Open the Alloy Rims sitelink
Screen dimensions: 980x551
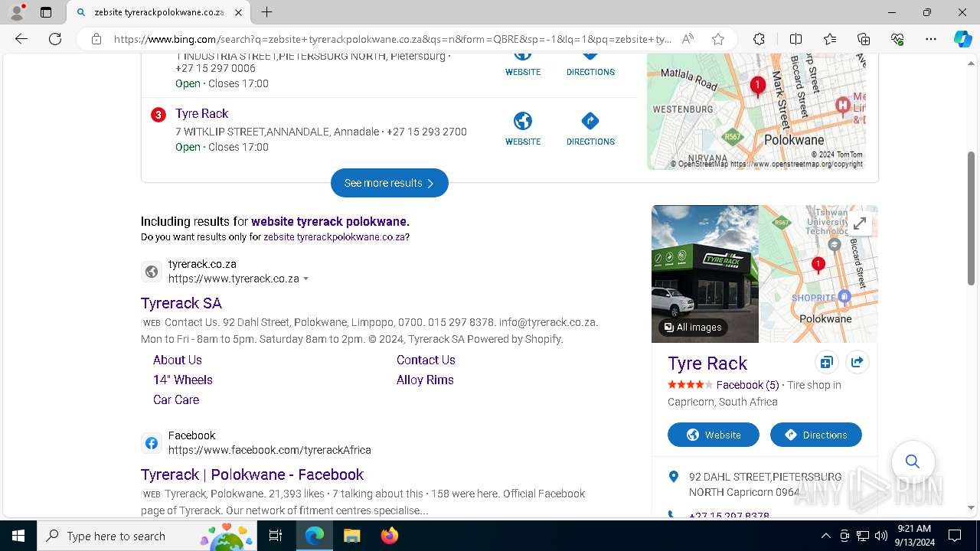[x=425, y=380]
